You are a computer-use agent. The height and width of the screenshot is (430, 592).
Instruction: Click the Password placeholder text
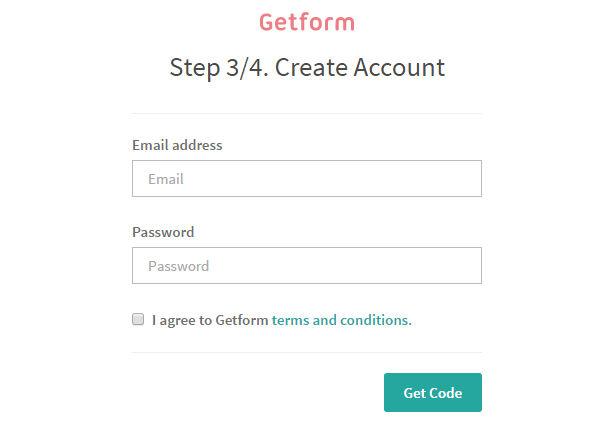click(x=179, y=266)
